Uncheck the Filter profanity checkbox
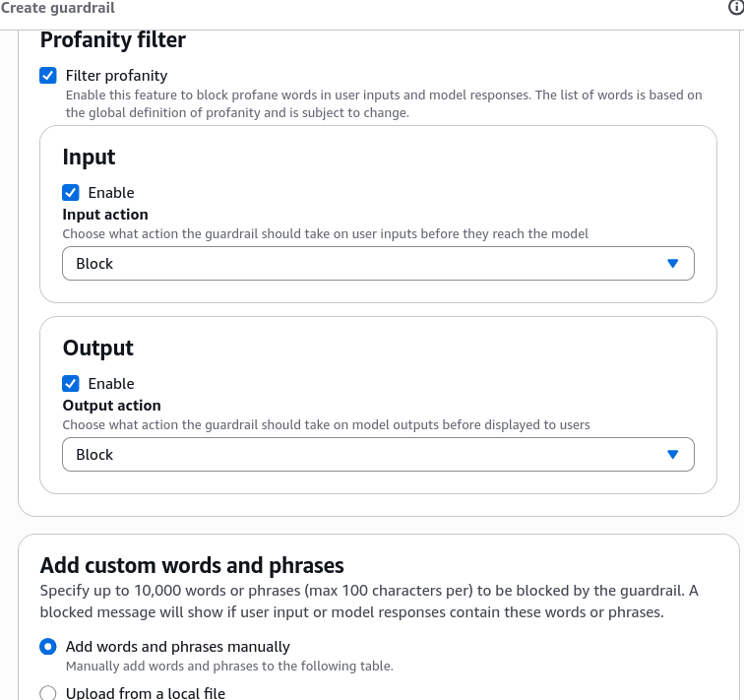The height and width of the screenshot is (700, 744). click(x=48, y=76)
